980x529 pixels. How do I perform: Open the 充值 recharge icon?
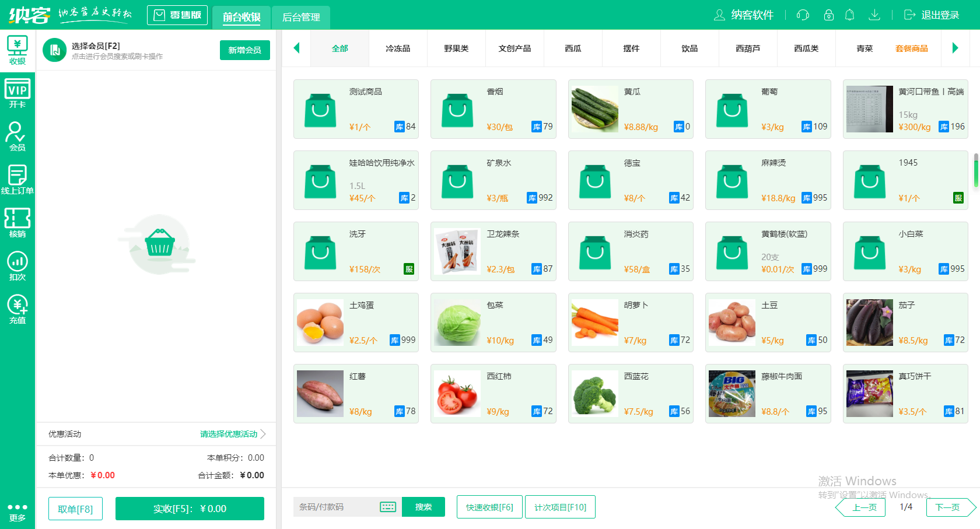pyautogui.click(x=17, y=307)
